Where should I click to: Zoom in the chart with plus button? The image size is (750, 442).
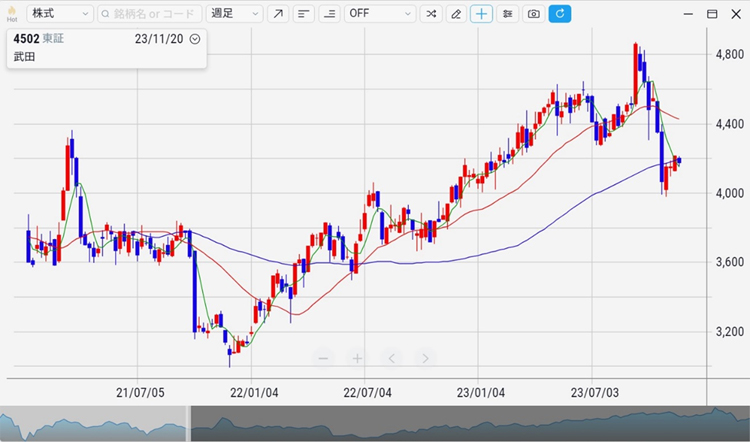[x=357, y=358]
